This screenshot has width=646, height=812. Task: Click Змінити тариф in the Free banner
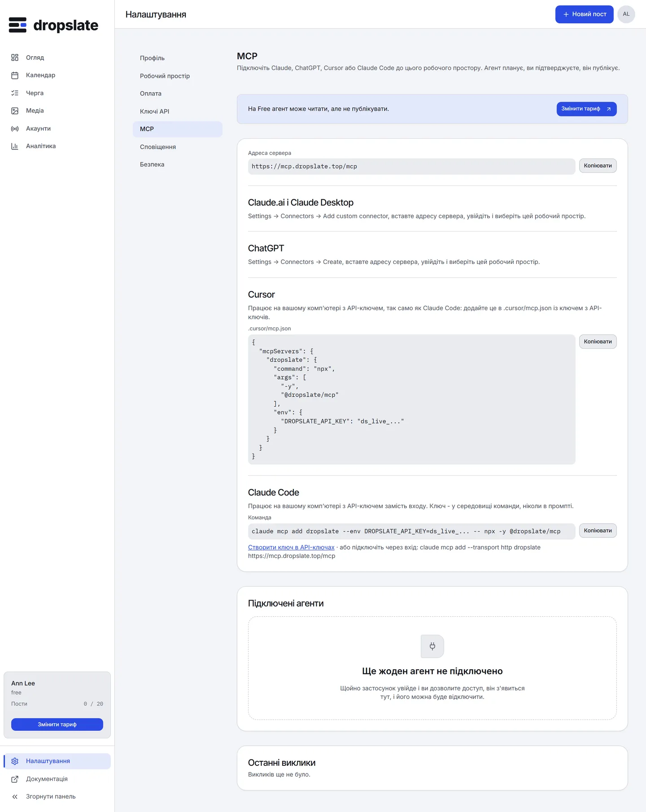(x=586, y=109)
